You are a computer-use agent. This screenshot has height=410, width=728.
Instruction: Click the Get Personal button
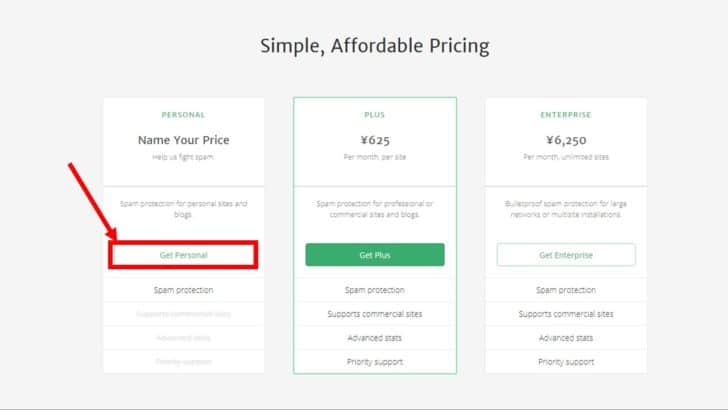pos(183,255)
